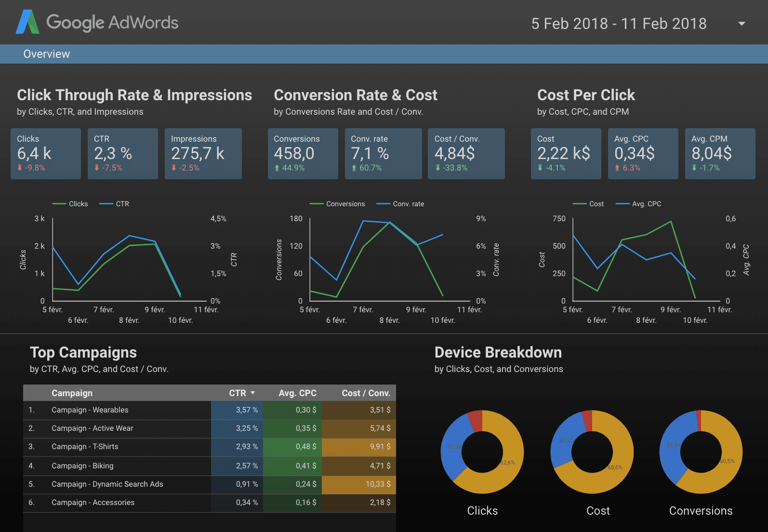Select the Campaign - Wearables row

[x=90, y=410]
